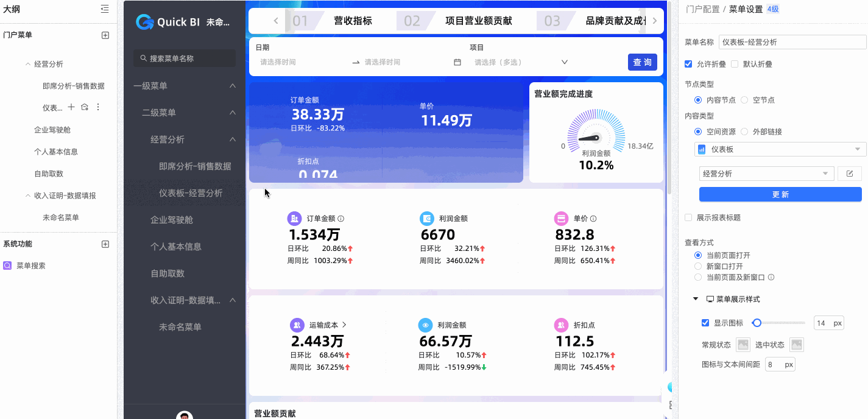Enable the 默认折叠 checkbox
Image resolution: width=868 pixels, height=419 pixels.
[735, 64]
